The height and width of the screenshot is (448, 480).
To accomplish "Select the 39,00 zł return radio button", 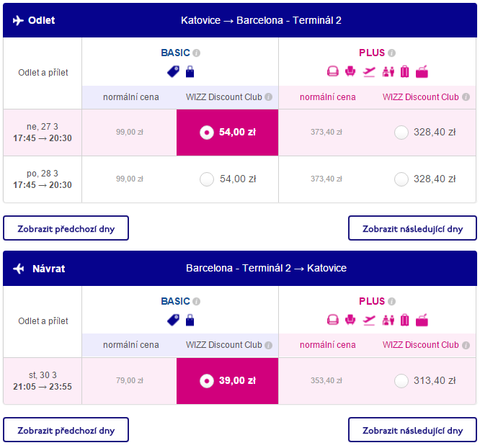I will tap(207, 381).
